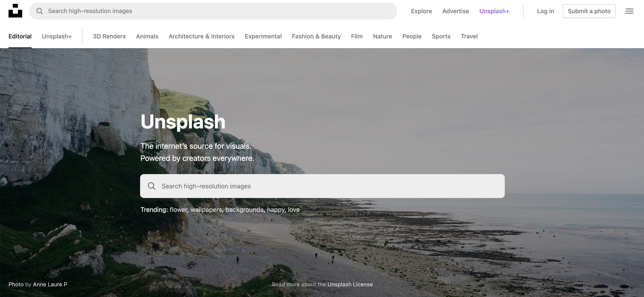Switch to the Unsplash+ tab

[x=57, y=36]
